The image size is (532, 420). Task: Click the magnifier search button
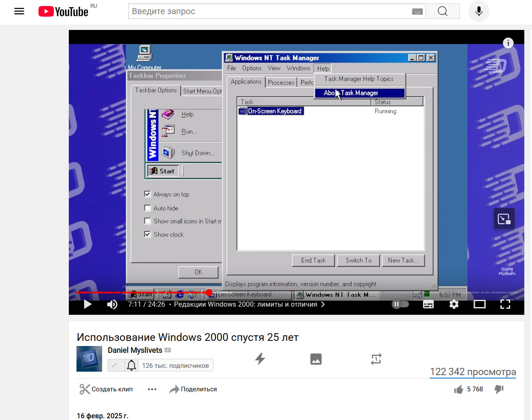[x=443, y=11]
